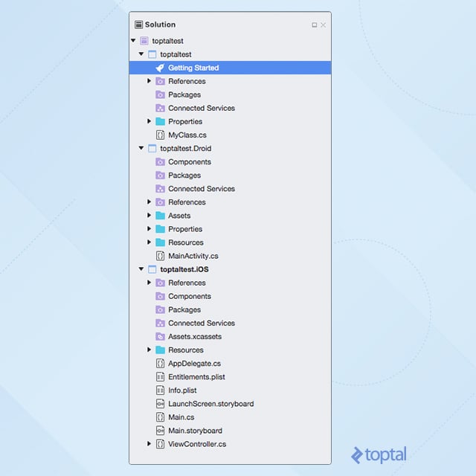This screenshot has width=476, height=476.
Task: Expand the Resources folder in the iOS project
Action: 149,350
